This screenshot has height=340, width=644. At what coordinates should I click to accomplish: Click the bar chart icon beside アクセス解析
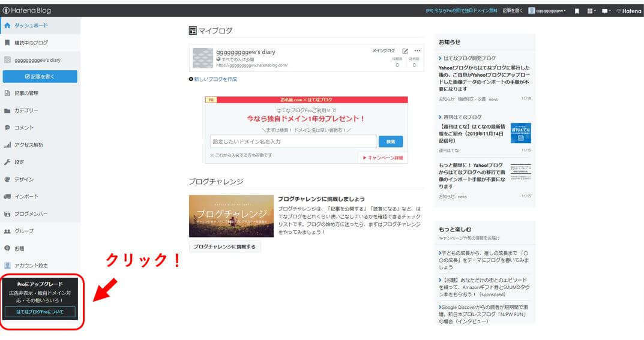(x=7, y=145)
